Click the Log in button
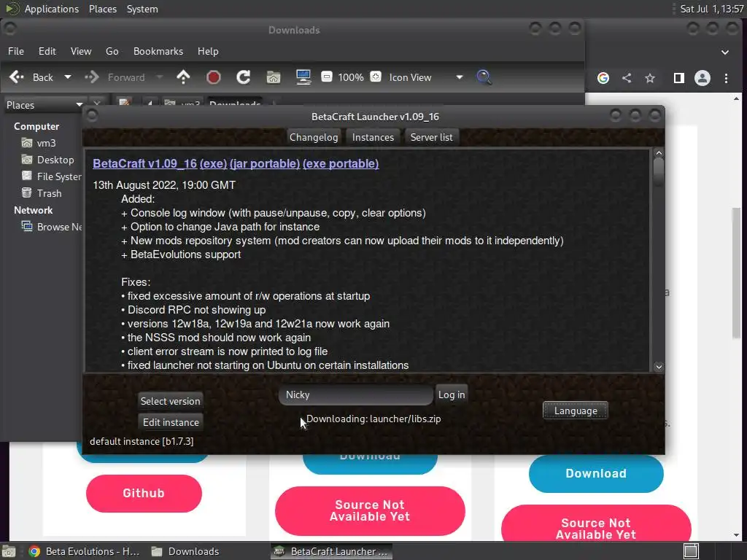 tap(452, 394)
